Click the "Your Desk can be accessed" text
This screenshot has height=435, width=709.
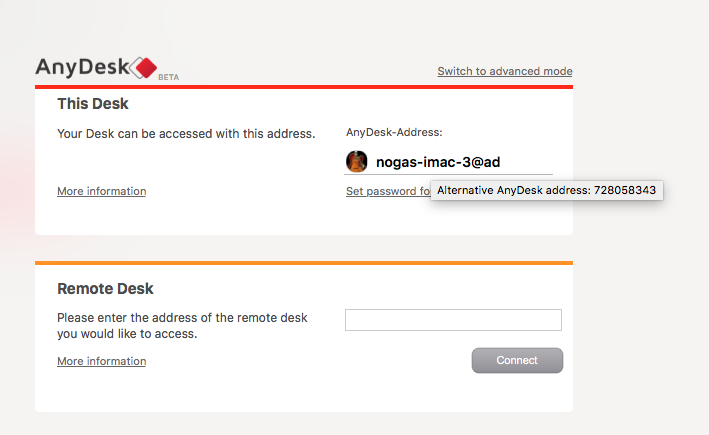(x=186, y=133)
